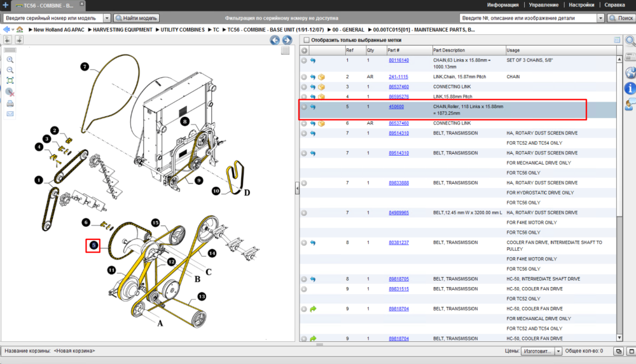This screenshot has width=636, height=364.
Task: Open part number link 89833888
Action: [x=399, y=183]
